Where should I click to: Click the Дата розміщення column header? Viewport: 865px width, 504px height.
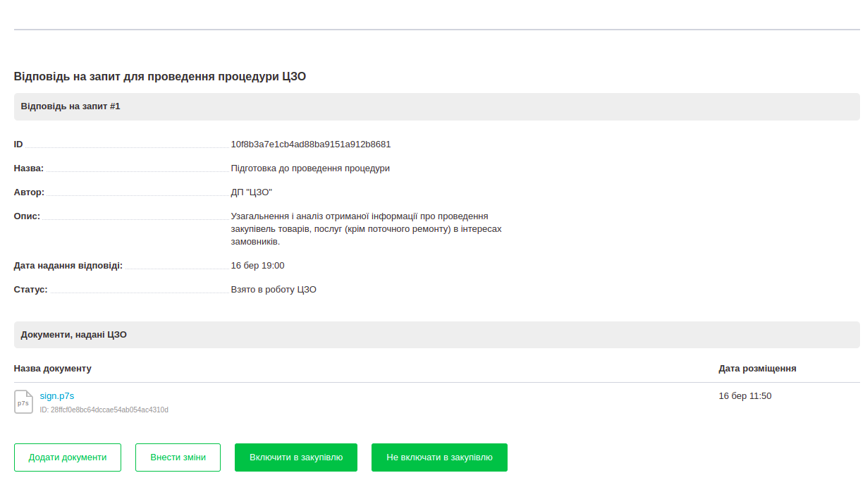point(757,369)
